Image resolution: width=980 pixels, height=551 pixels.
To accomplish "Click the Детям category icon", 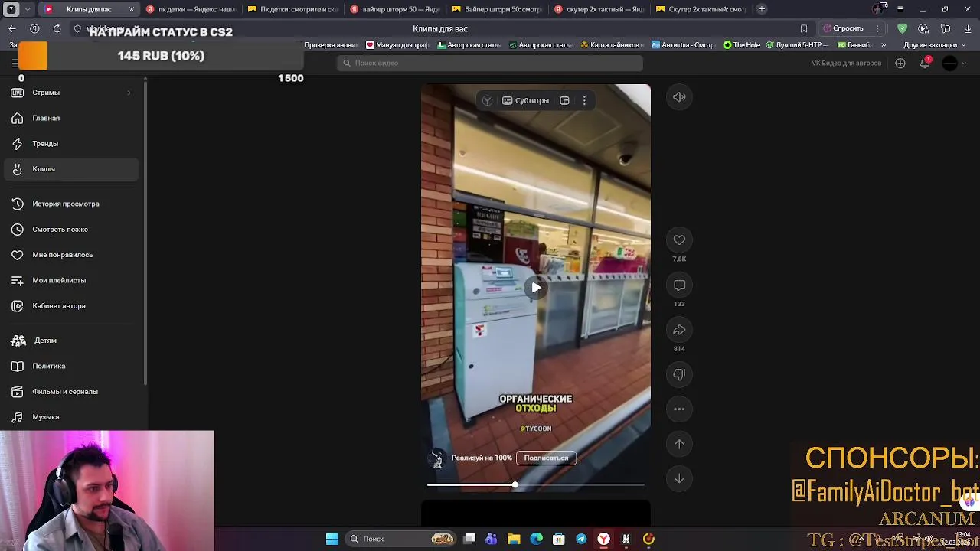I will pyautogui.click(x=18, y=341).
